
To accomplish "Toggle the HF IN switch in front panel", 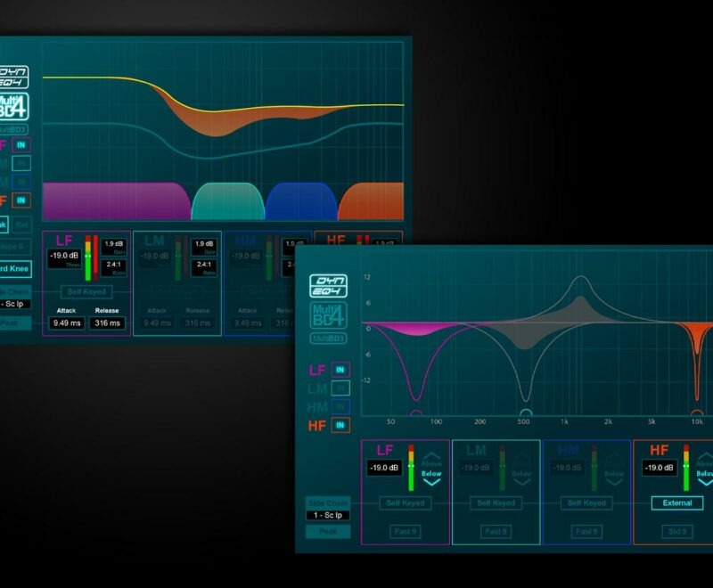I will point(340,426).
